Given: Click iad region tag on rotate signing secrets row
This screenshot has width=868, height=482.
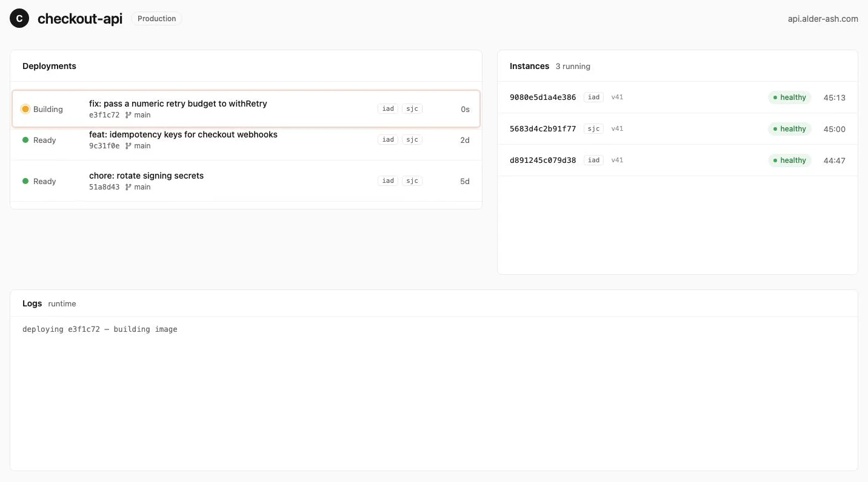Looking at the screenshot, I should (x=388, y=181).
